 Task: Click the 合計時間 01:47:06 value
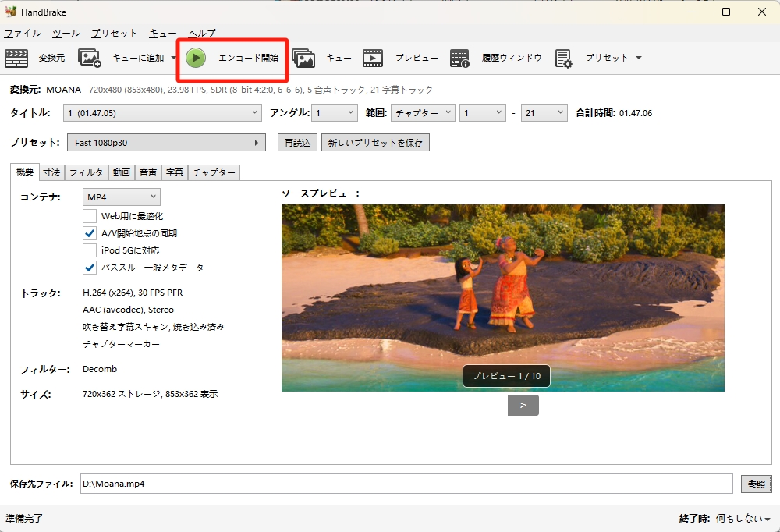[635, 113]
